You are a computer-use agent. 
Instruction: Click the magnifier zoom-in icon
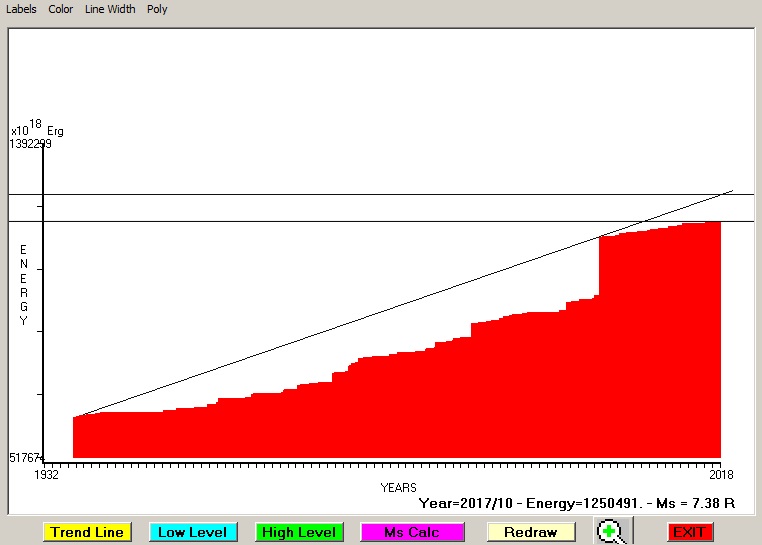(x=612, y=531)
